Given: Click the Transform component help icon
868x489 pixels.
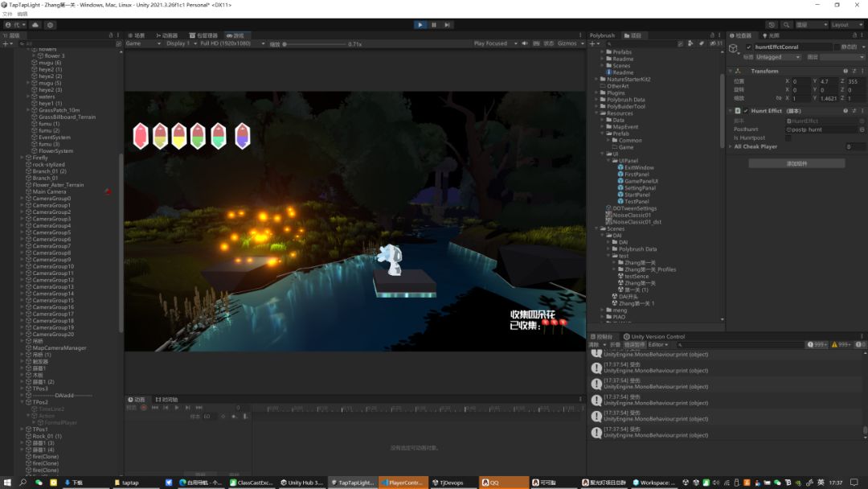Looking at the screenshot, I should click(844, 71).
